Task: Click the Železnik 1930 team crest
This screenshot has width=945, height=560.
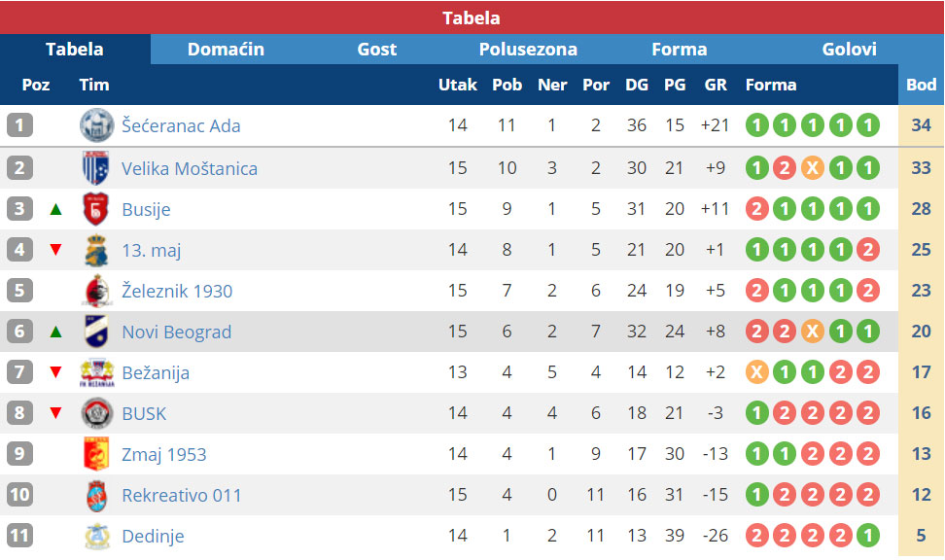Action: 96,291
